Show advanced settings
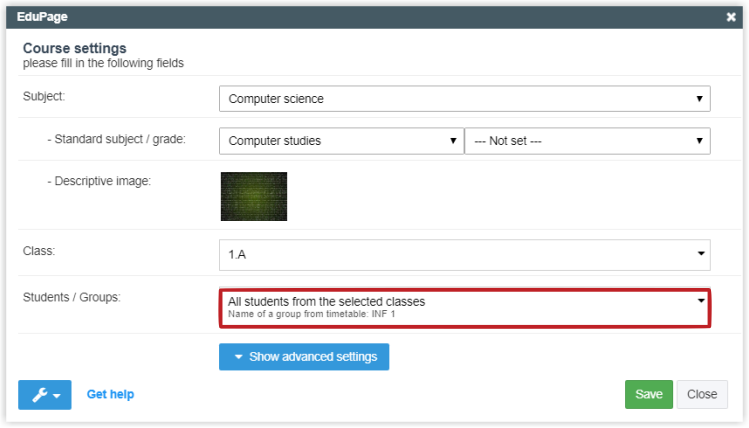This screenshot has width=749, height=428. 304,357
